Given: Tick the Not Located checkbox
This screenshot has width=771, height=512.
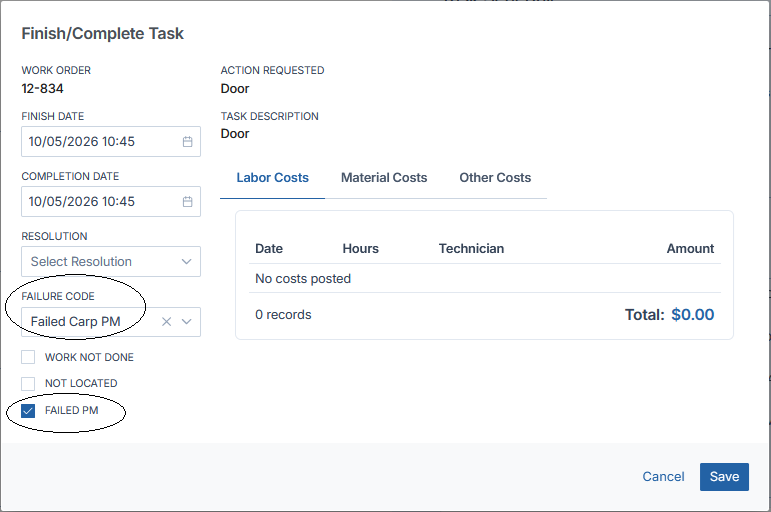Looking at the screenshot, I should coord(28,384).
